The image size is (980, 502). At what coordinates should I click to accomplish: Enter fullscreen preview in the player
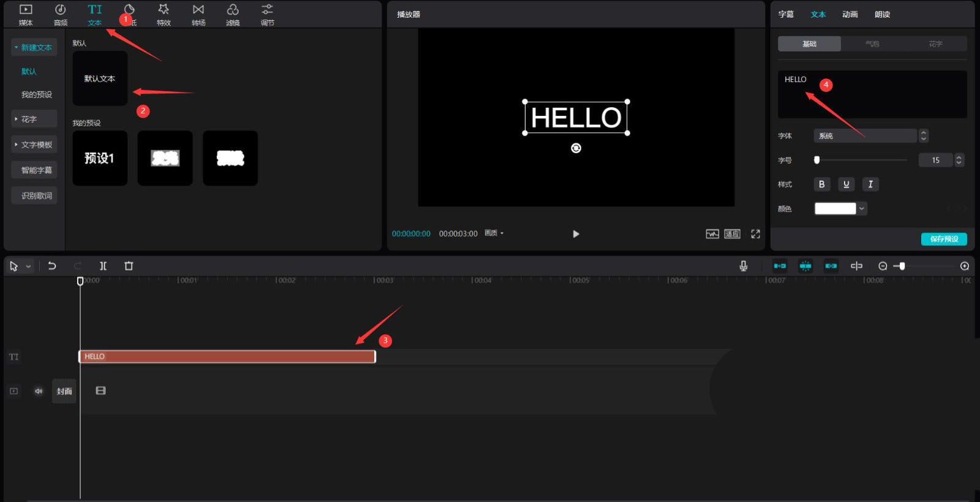pyautogui.click(x=755, y=234)
